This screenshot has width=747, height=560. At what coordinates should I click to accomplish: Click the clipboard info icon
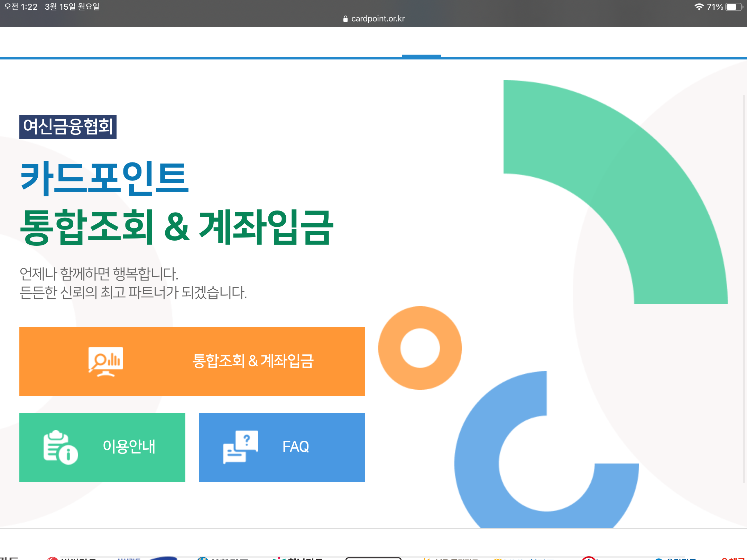(x=60, y=447)
